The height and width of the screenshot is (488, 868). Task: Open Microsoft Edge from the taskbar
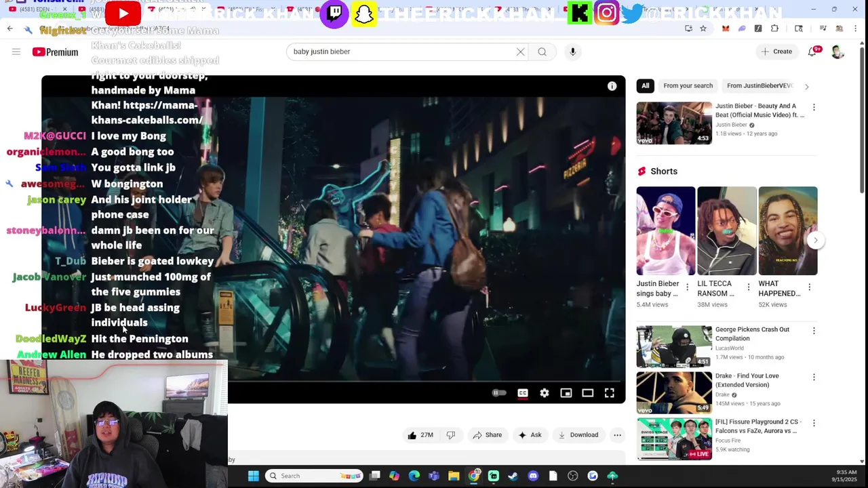click(x=414, y=476)
